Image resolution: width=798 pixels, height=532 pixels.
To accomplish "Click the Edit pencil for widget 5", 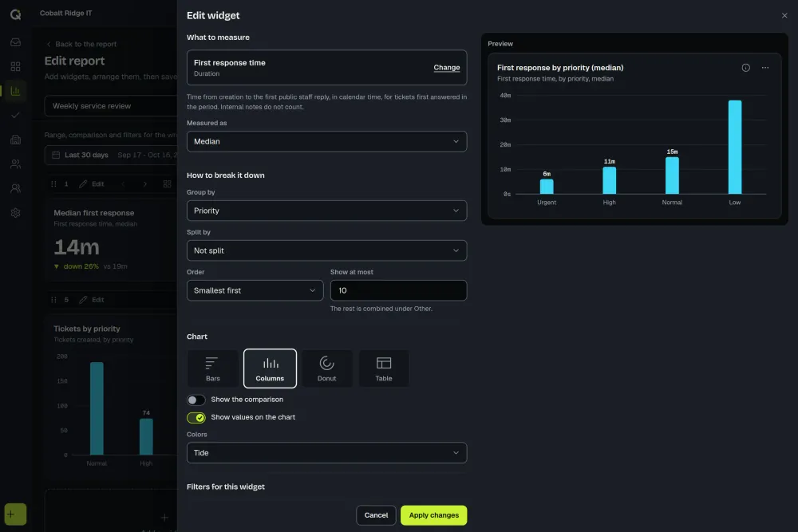I will coord(92,300).
